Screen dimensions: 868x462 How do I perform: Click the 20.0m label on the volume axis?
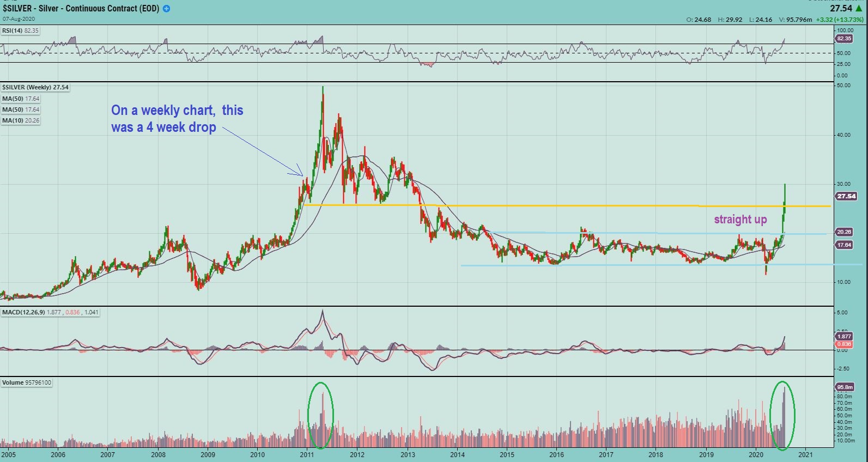click(x=845, y=435)
